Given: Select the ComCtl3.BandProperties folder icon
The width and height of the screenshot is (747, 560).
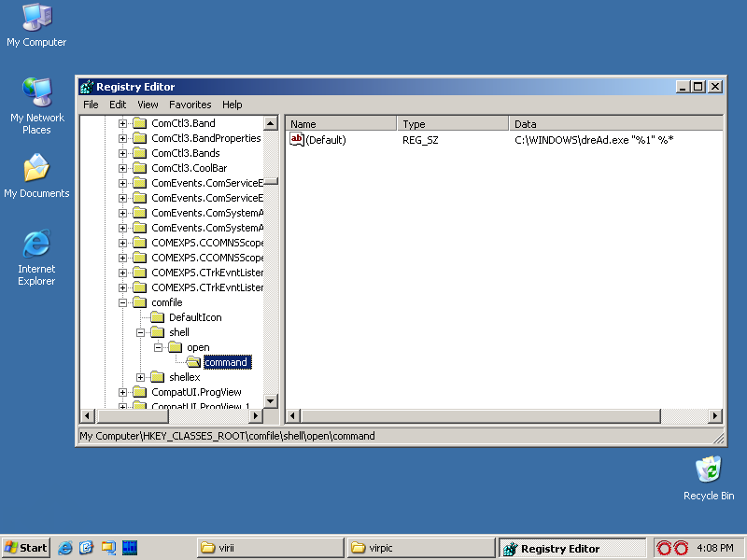Looking at the screenshot, I should coord(139,138).
